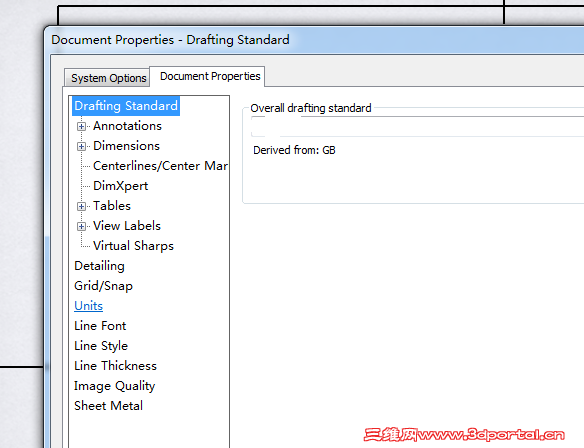
Task: Expand the Annotations tree node
Action: click(x=81, y=127)
